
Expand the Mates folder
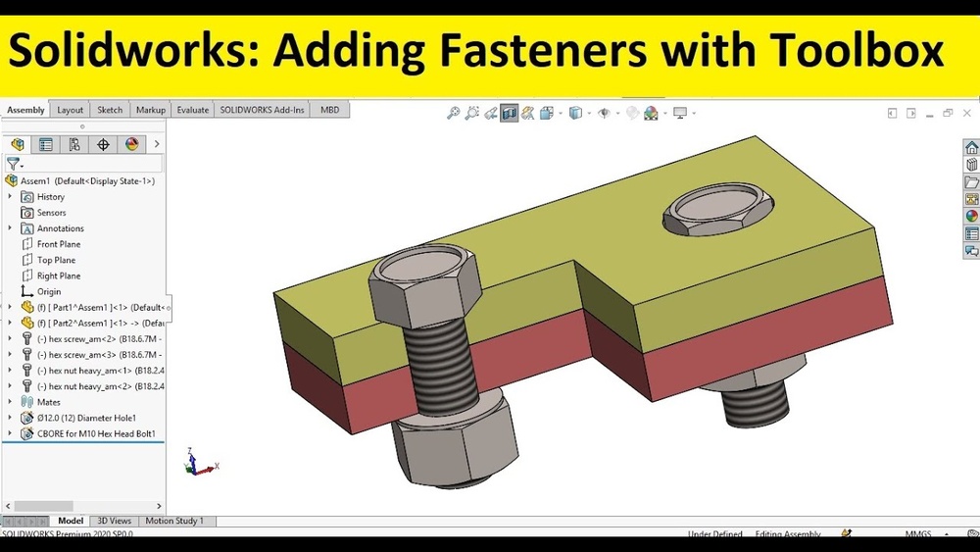[x=10, y=402]
